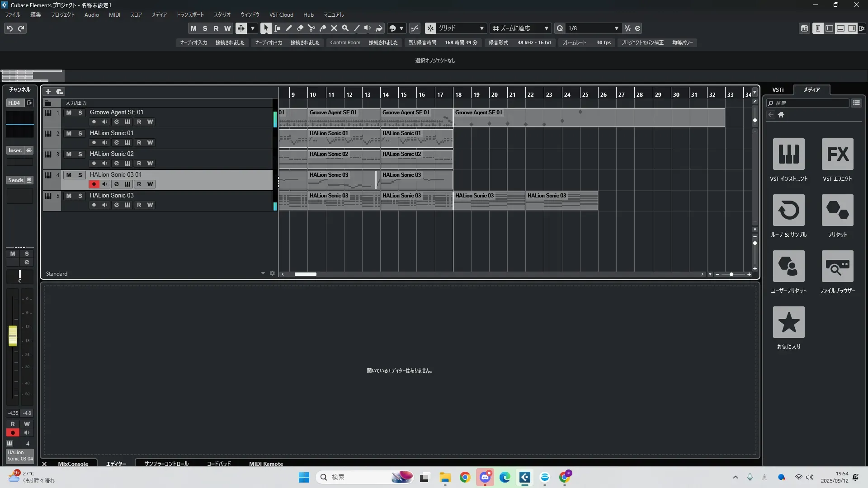The image size is (868, 488).
Task: Open the Transport menu
Action: (x=190, y=15)
